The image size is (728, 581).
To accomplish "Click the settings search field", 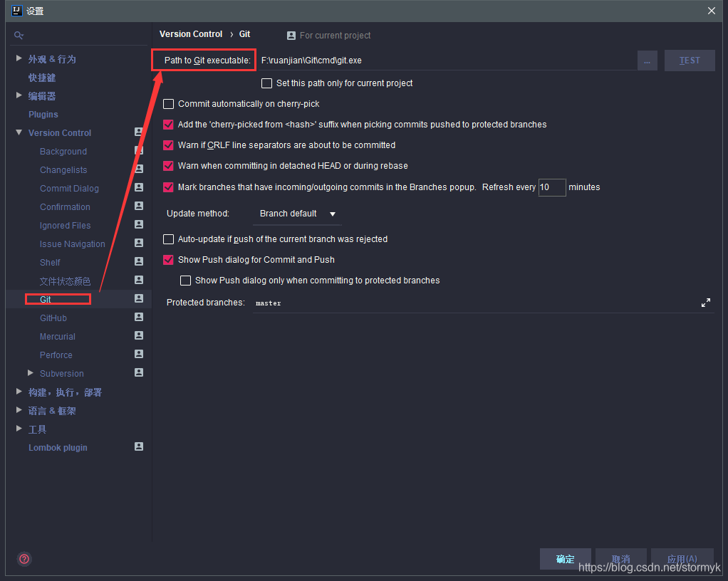I will pyautogui.click(x=79, y=36).
